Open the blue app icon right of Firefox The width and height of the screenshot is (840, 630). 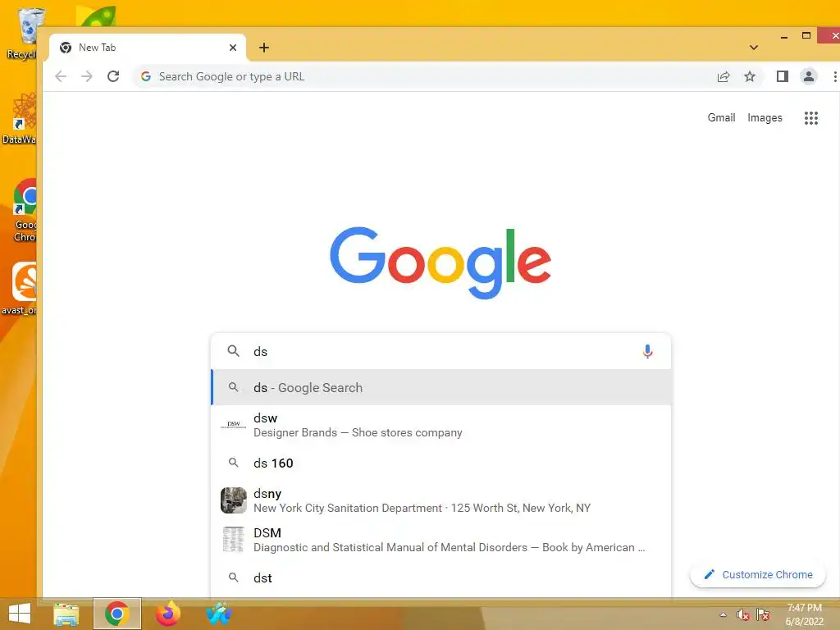[219, 614]
